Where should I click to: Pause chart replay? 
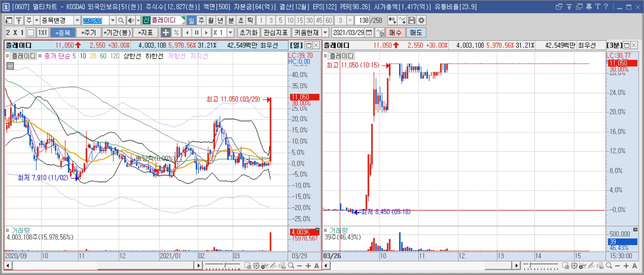pos(197,32)
